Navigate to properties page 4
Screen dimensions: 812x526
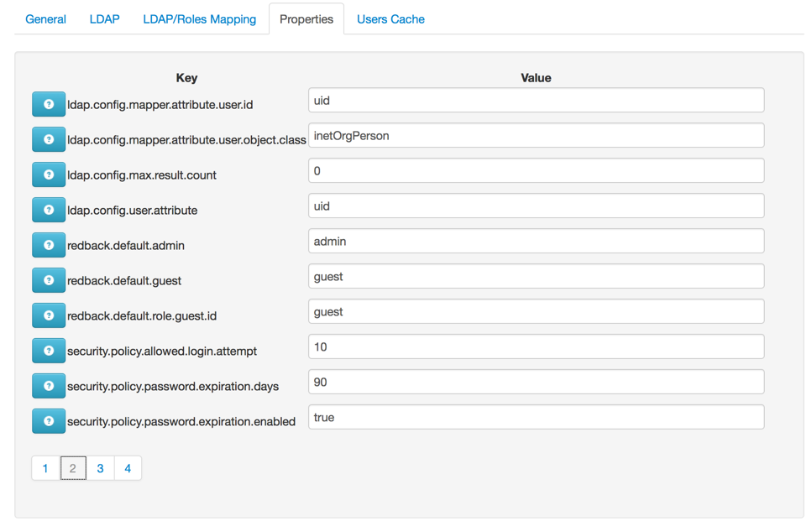click(x=128, y=468)
